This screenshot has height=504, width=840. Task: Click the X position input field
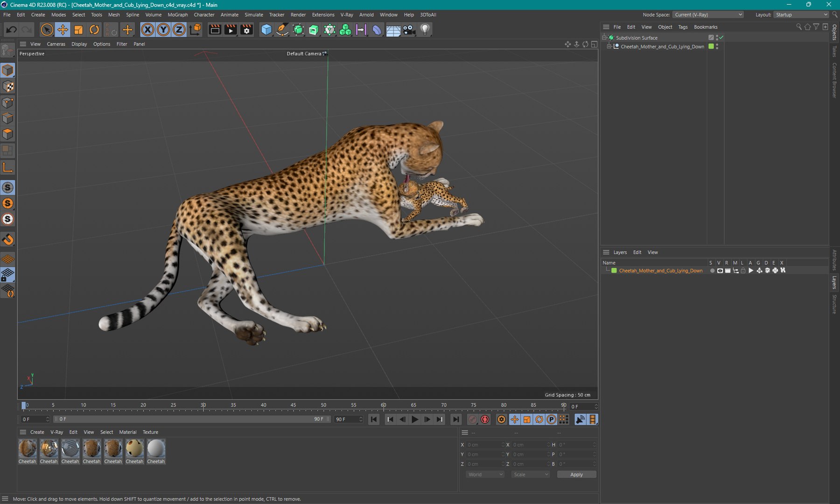(x=485, y=445)
